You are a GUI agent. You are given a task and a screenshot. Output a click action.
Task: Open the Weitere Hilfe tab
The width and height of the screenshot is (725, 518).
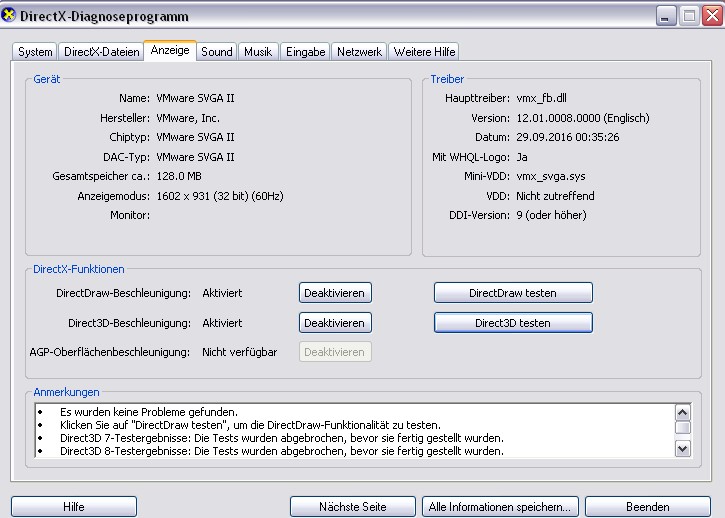[424, 51]
